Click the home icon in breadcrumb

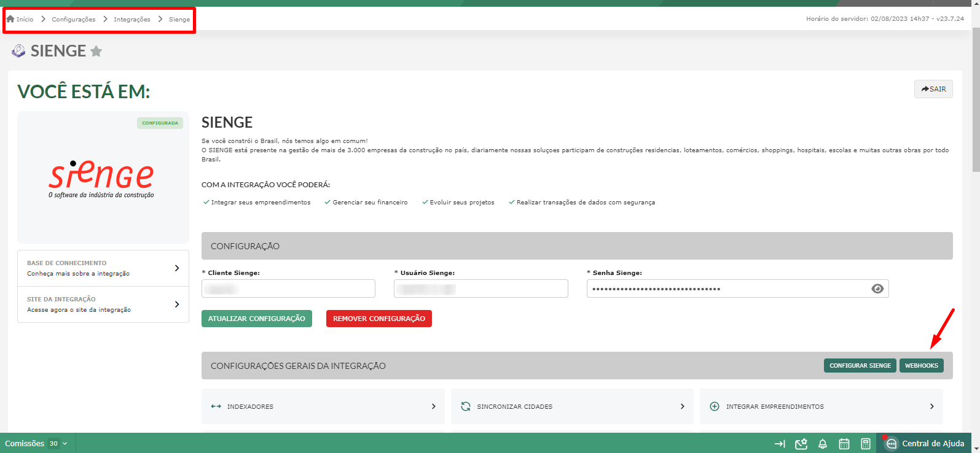[x=10, y=19]
